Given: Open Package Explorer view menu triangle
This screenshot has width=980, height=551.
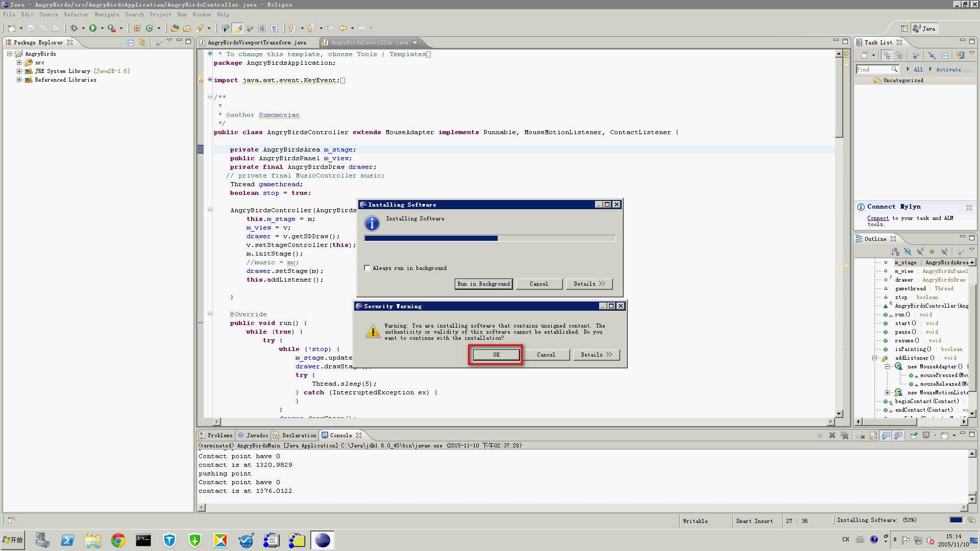Looking at the screenshot, I should click(169, 41).
